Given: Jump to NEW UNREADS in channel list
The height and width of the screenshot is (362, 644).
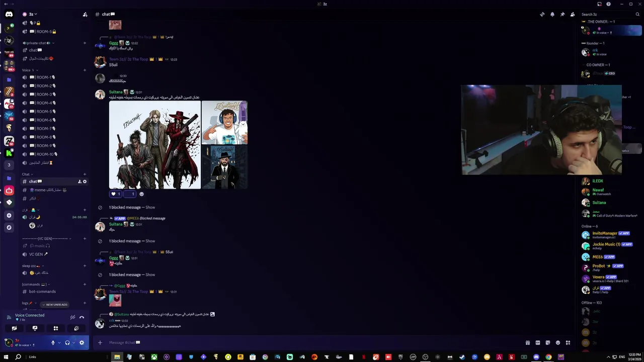Looking at the screenshot, I should pos(54,305).
